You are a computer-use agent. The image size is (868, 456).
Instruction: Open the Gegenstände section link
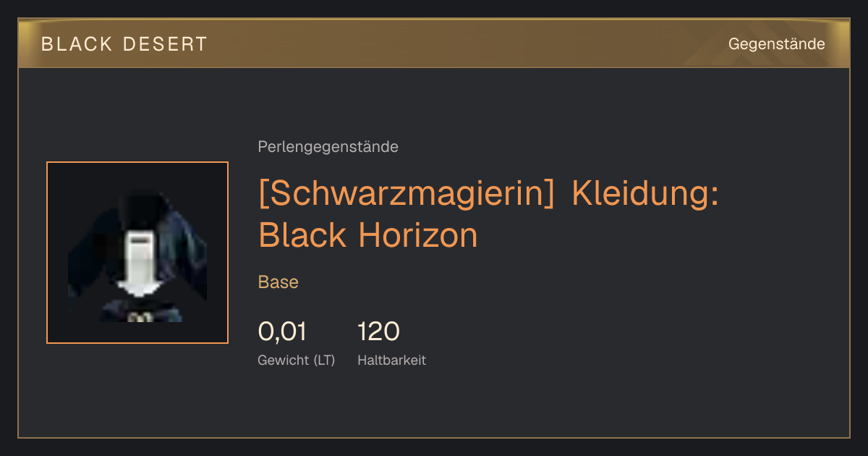click(776, 44)
